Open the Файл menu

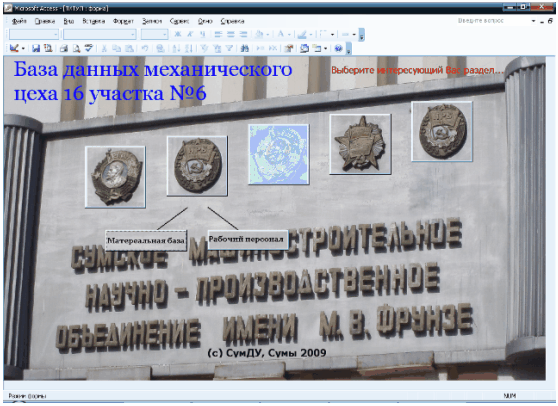(x=19, y=21)
